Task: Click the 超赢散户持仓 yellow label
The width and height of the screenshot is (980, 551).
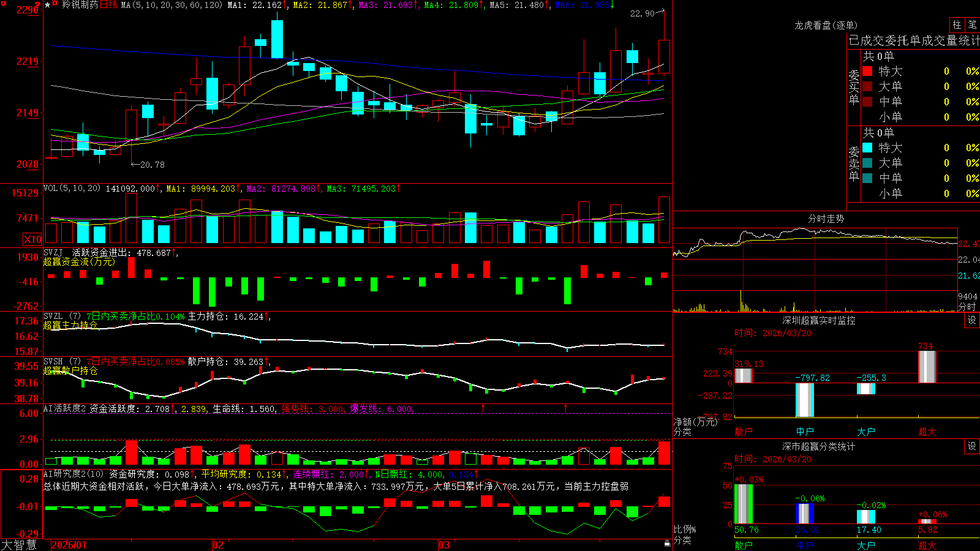Action: coord(70,370)
